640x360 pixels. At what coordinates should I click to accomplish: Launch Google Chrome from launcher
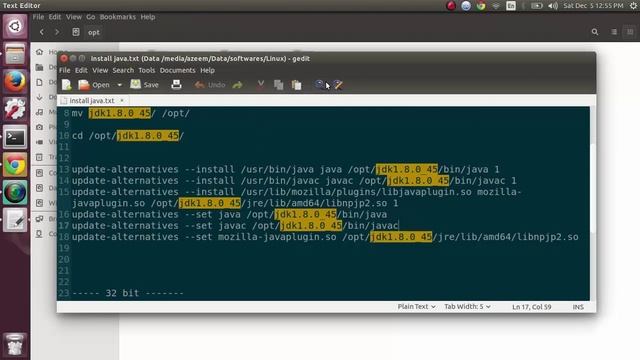tap(15, 165)
